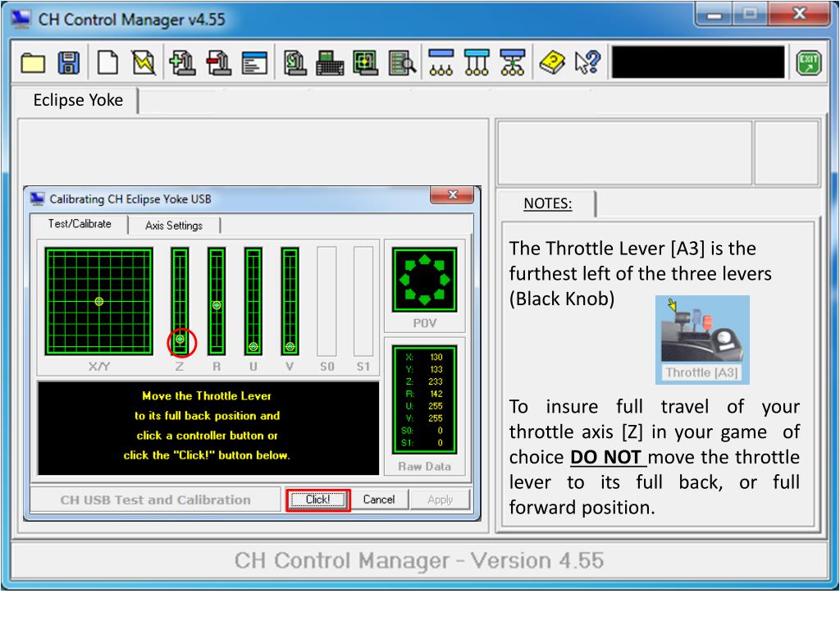Click the underlined "DO NOT" text in notes
The image size is (840, 630).
pos(606,457)
